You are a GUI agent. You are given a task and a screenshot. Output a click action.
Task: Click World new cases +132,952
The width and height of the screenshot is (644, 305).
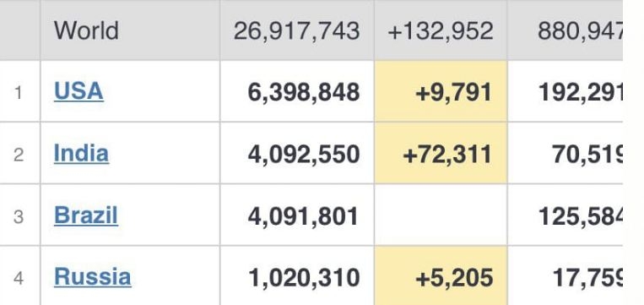click(441, 30)
